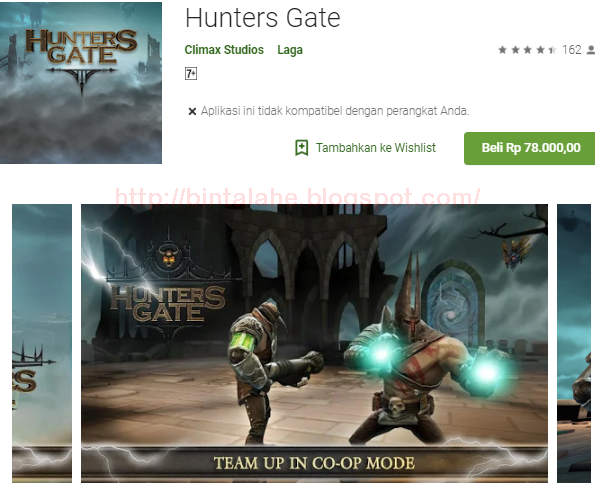
Task: Open the co-op mode screenshot
Action: (314, 343)
